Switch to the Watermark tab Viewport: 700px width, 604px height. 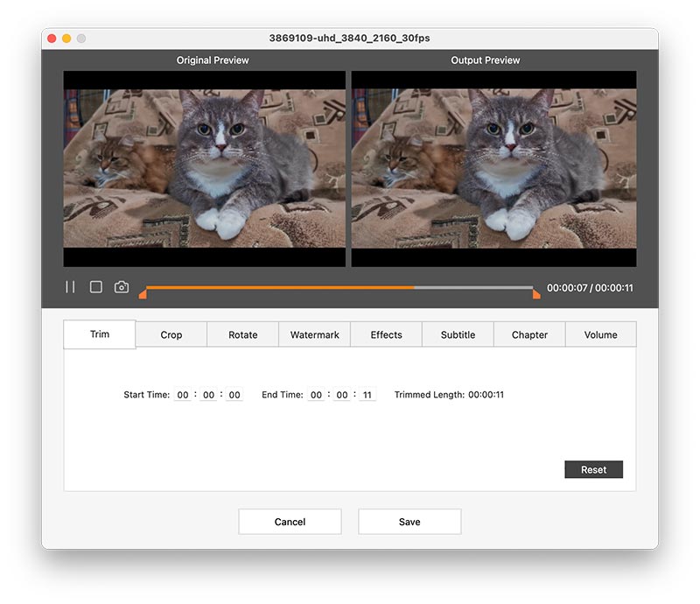click(314, 334)
